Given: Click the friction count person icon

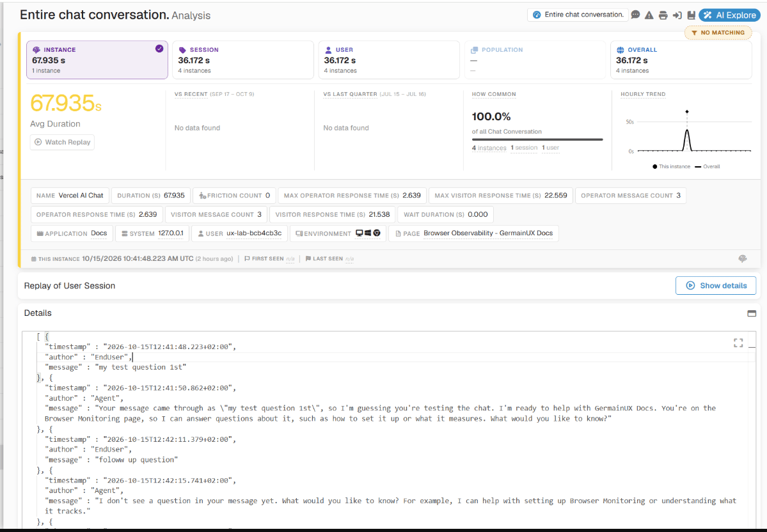Looking at the screenshot, I should click(202, 196).
